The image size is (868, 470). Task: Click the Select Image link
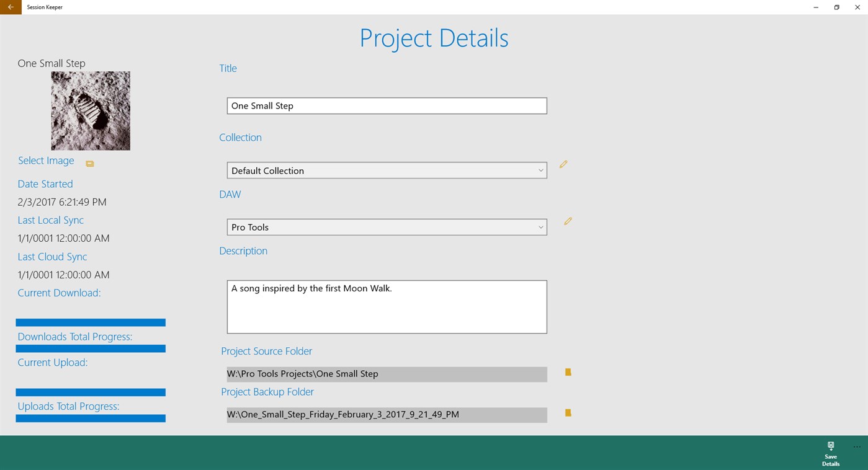tap(46, 161)
